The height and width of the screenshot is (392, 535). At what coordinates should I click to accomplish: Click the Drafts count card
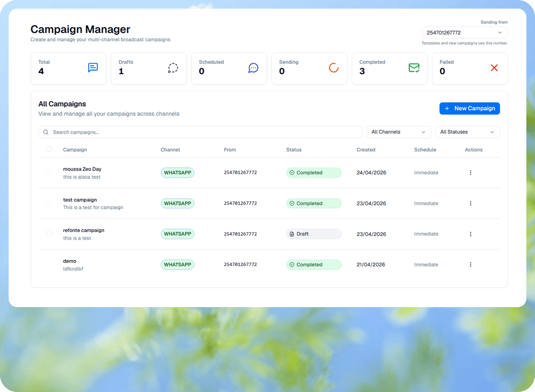pos(149,69)
